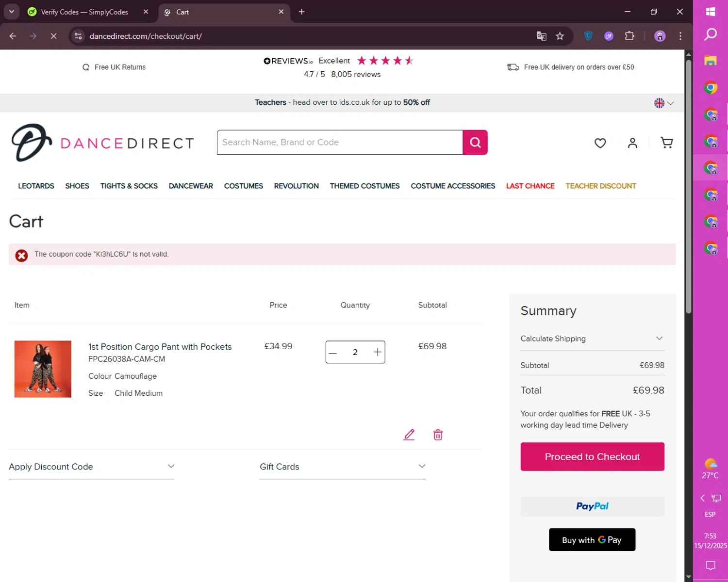The image size is (728, 582).
Task: Open TIGHTS & SOCKS menu
Action: pos(129,186)
